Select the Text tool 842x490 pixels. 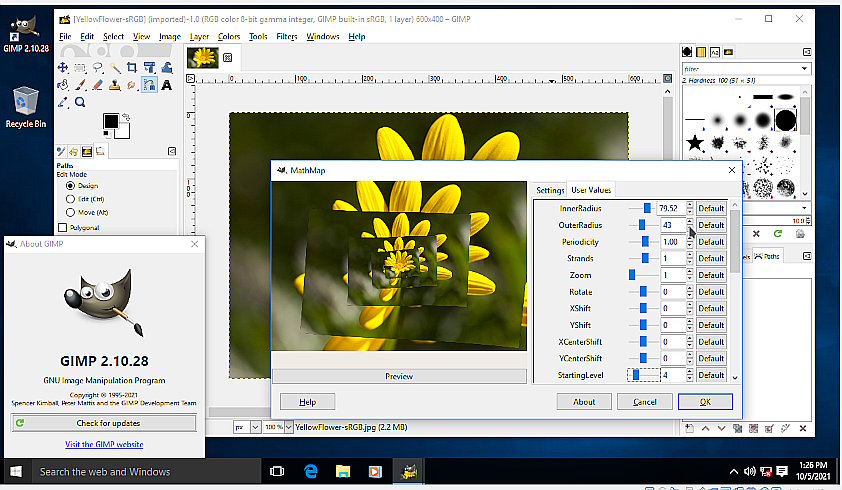point(165,85)
